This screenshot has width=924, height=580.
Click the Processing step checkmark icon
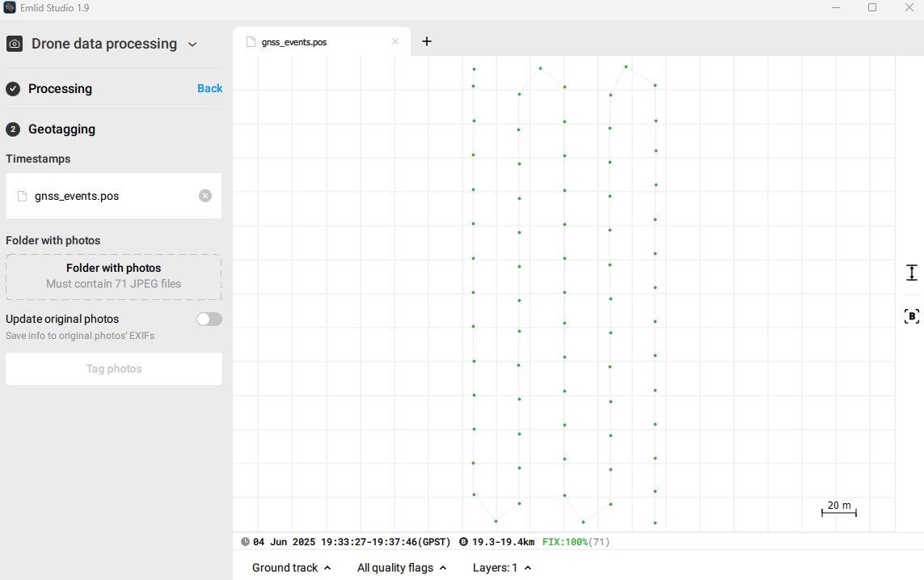[x=13, y=89]
